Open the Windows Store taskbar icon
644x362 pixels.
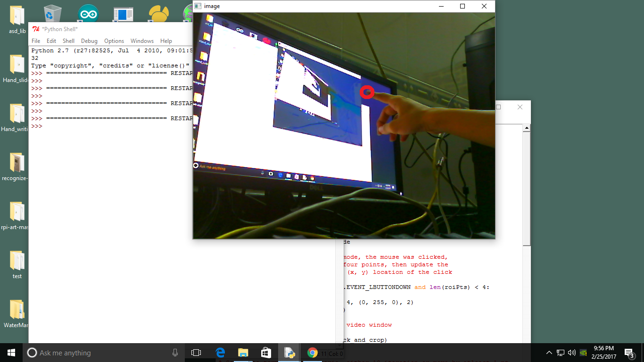pos(266,353)
